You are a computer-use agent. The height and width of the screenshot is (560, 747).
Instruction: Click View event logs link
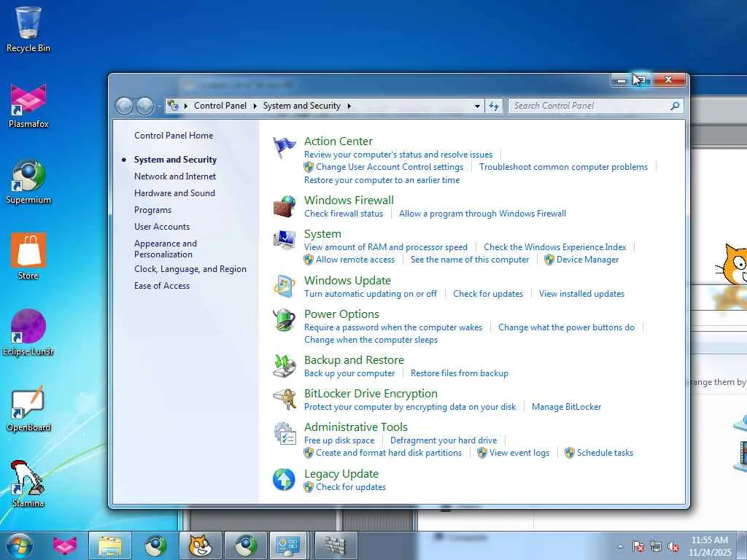pyautogui.click(x=519, y=453)
